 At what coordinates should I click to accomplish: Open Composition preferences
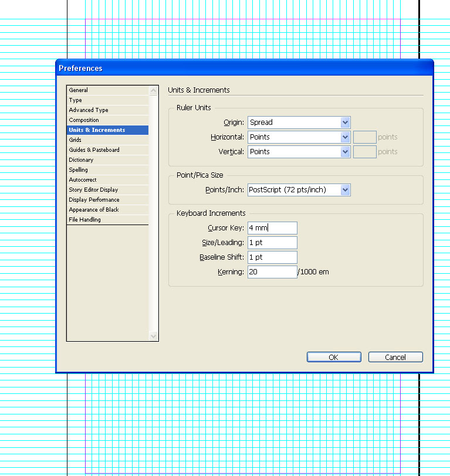107,120
